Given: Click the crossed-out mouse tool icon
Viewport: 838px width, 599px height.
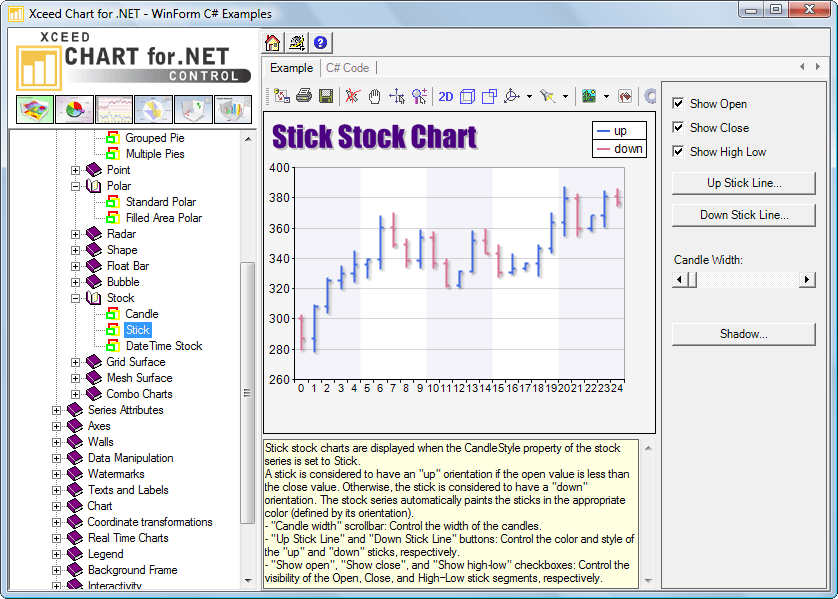Looking at the screenshot, I should (x=352, y=96).
